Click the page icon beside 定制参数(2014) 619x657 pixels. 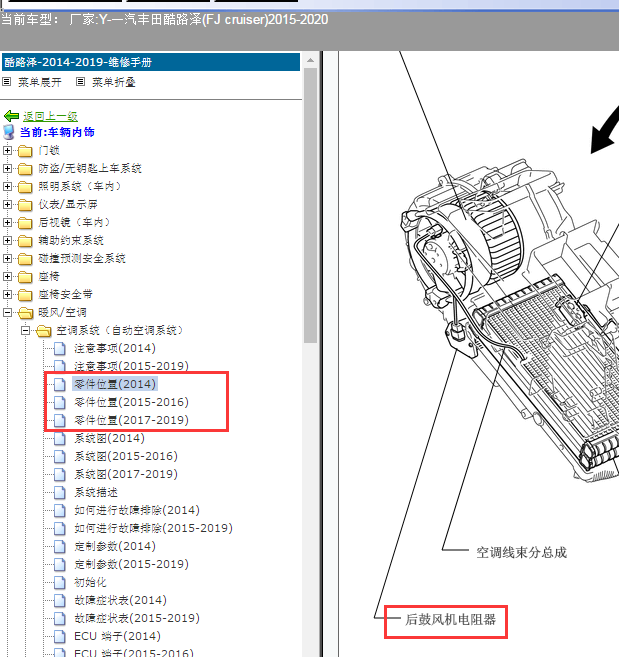60,546
